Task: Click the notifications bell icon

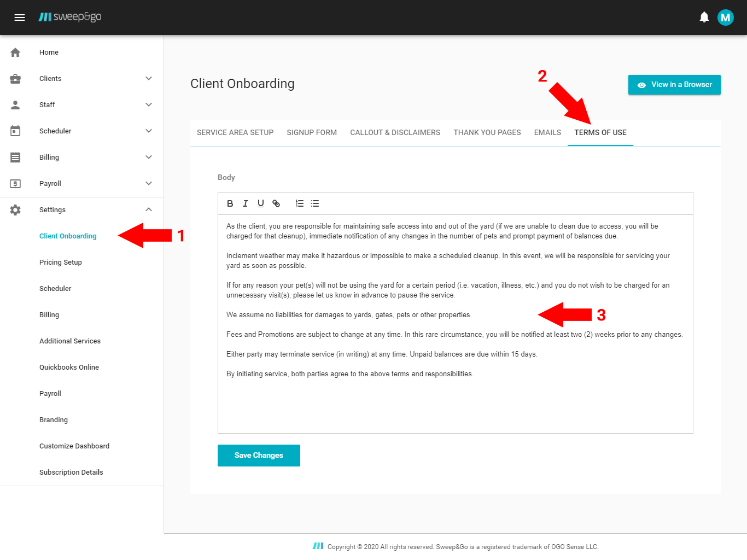Action: coord(704,17)
